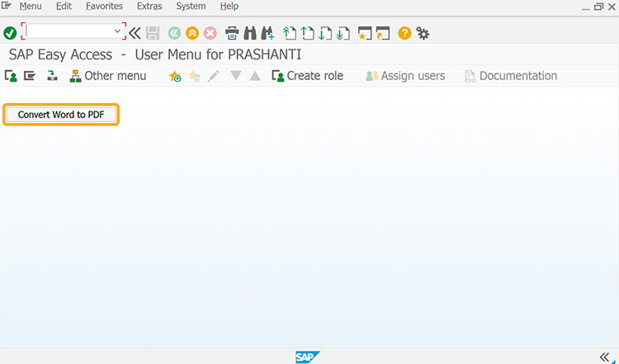Restore the SAP window size

tap(598, 7)
